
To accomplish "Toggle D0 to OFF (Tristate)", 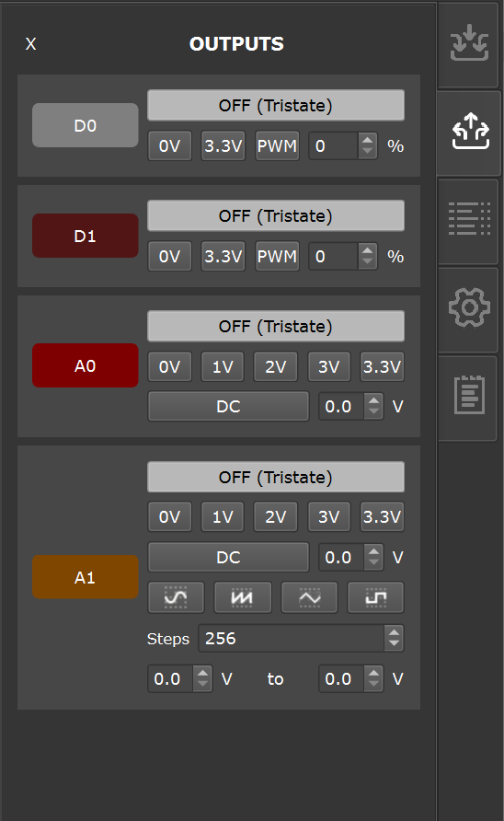I will coord(276,105).
